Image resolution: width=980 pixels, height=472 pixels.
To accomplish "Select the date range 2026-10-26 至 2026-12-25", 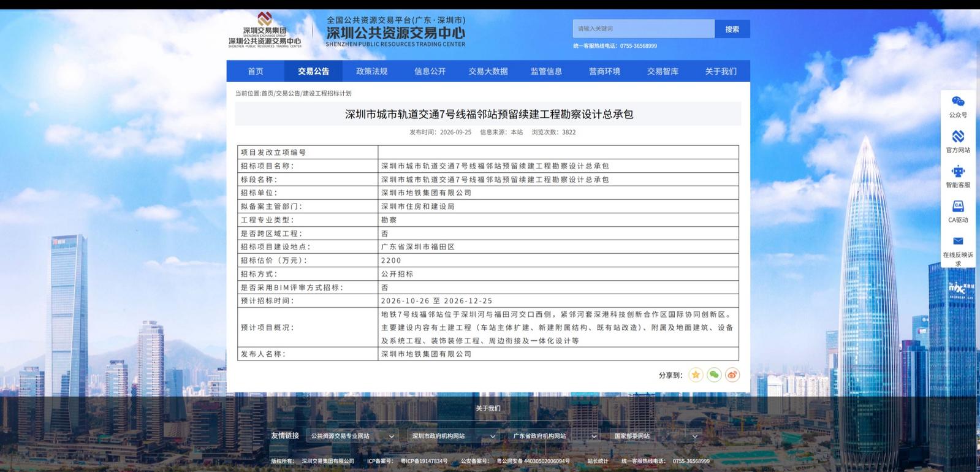I will 436,301.
